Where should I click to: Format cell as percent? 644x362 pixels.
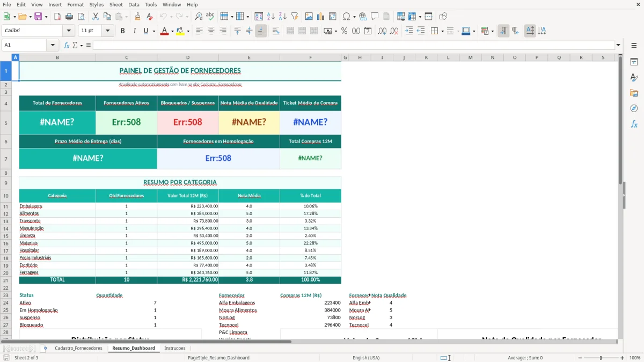pos(344,31)
